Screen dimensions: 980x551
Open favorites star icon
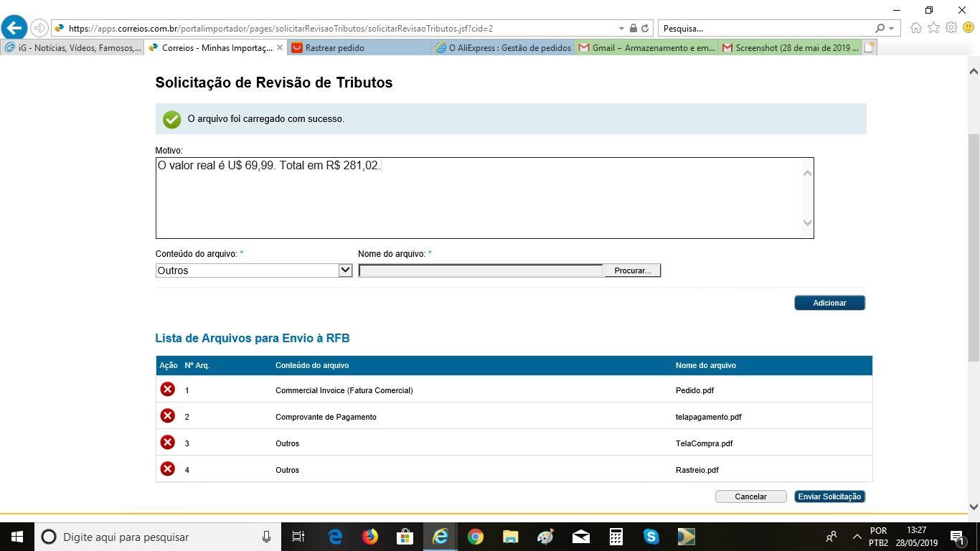933,28
